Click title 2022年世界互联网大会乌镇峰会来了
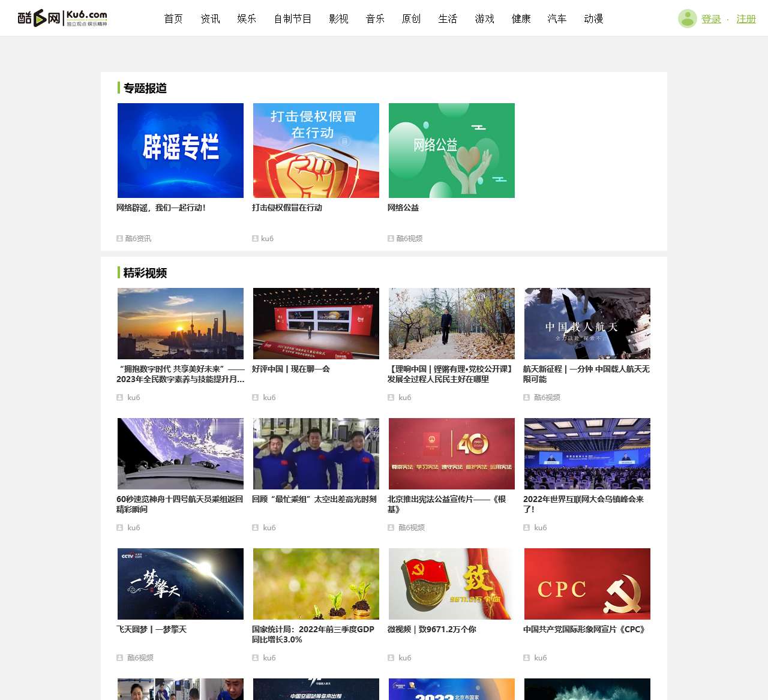The width and height of the screenshot is (768, 700). pyautogui.click(x=583, y=504)
